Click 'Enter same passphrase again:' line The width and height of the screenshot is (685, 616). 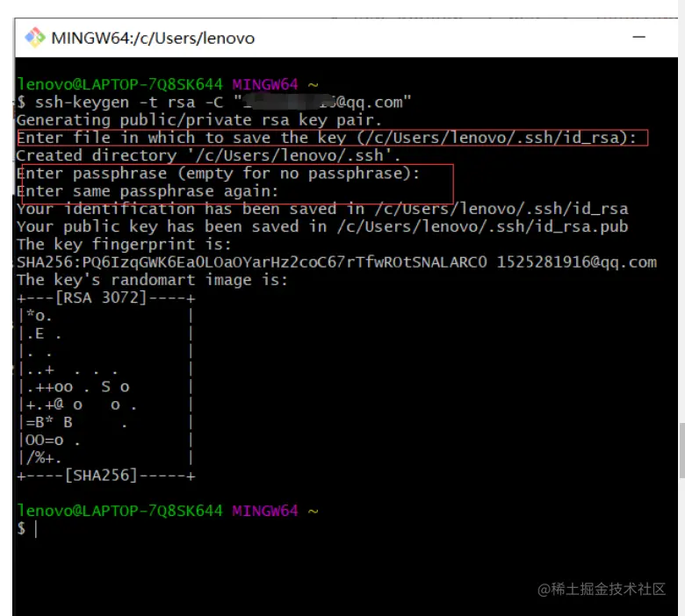[x=148, y=191]
